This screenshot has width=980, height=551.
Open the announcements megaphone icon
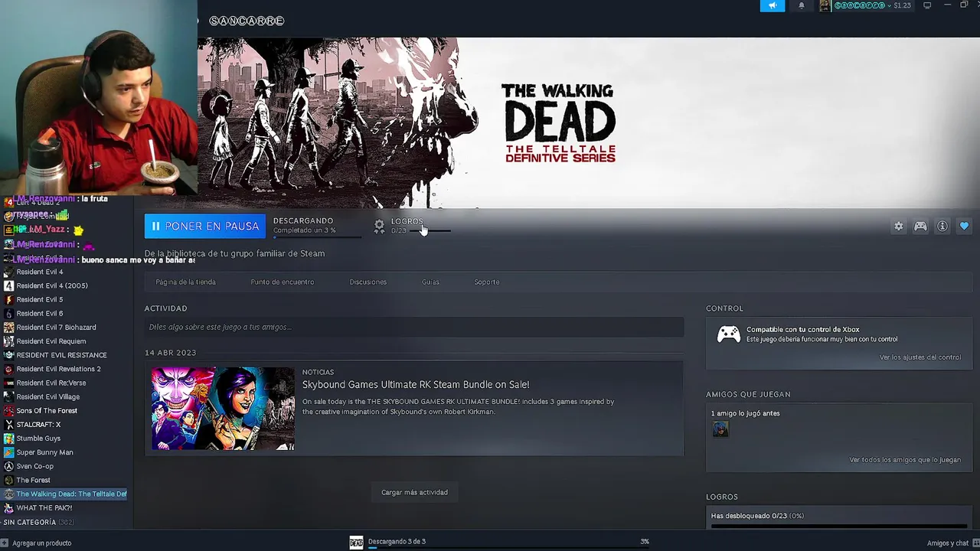[773, 5]
